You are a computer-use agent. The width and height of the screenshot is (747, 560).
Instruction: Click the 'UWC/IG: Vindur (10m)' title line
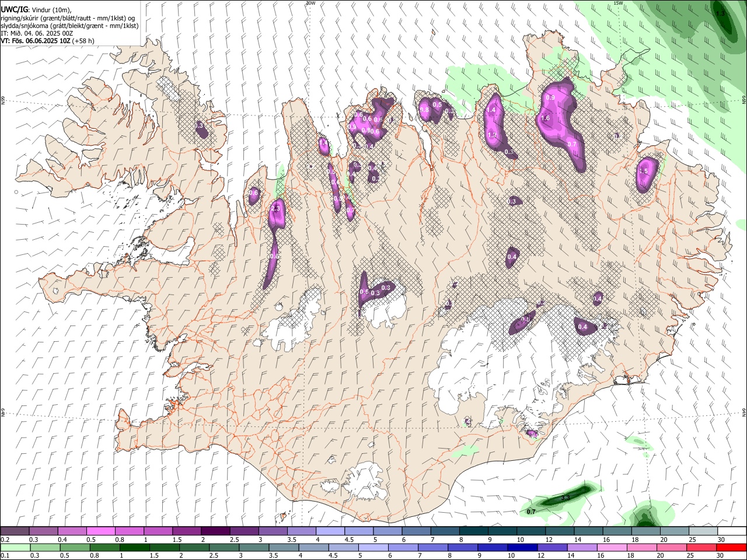pyautogui.click(x=36, y=10)
